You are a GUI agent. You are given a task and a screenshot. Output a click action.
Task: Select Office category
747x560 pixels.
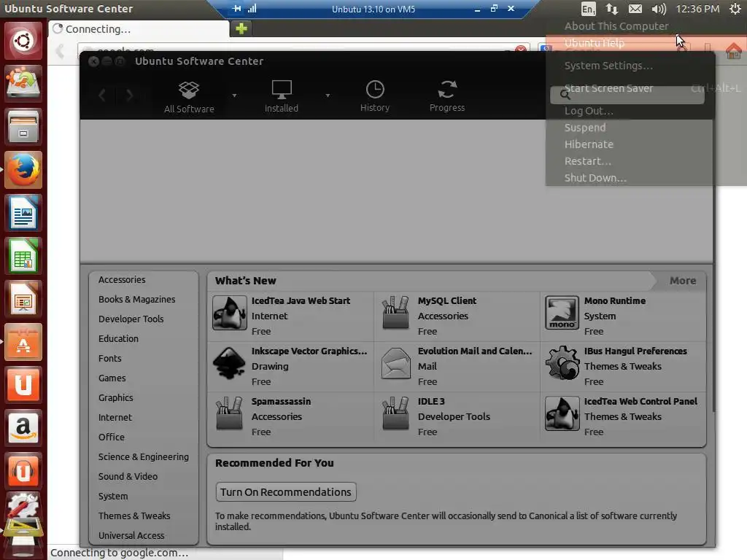click(112, 437)
